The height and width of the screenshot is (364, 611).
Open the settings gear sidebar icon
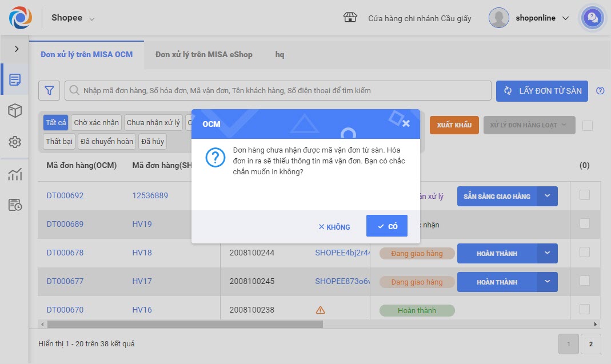coord(15,142)
